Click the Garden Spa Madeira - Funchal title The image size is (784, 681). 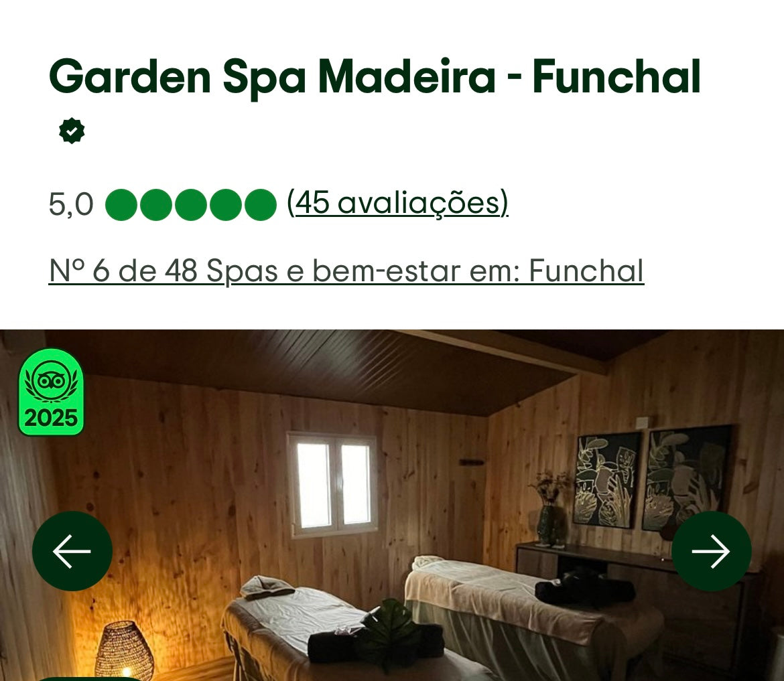pyautogui.click(x=375, y=76)
